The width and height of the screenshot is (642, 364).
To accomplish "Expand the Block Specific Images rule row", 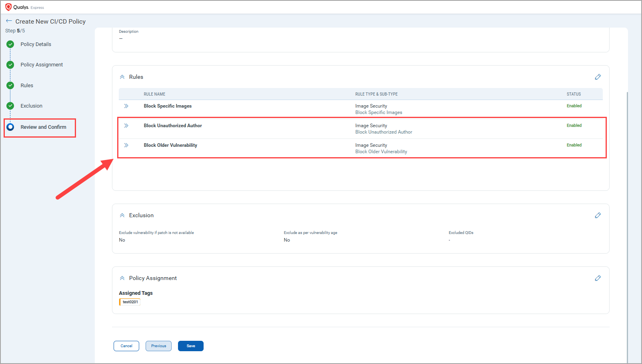I will click(x=126, y=106).
